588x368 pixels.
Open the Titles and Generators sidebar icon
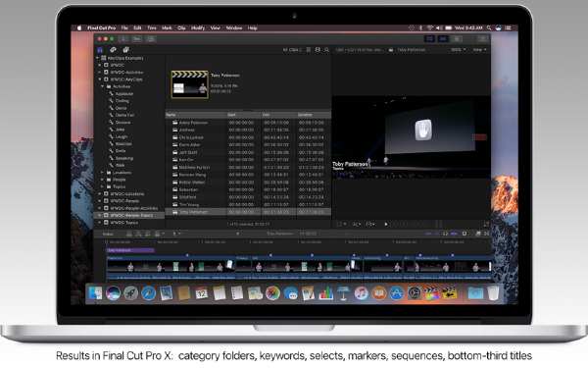126,50
